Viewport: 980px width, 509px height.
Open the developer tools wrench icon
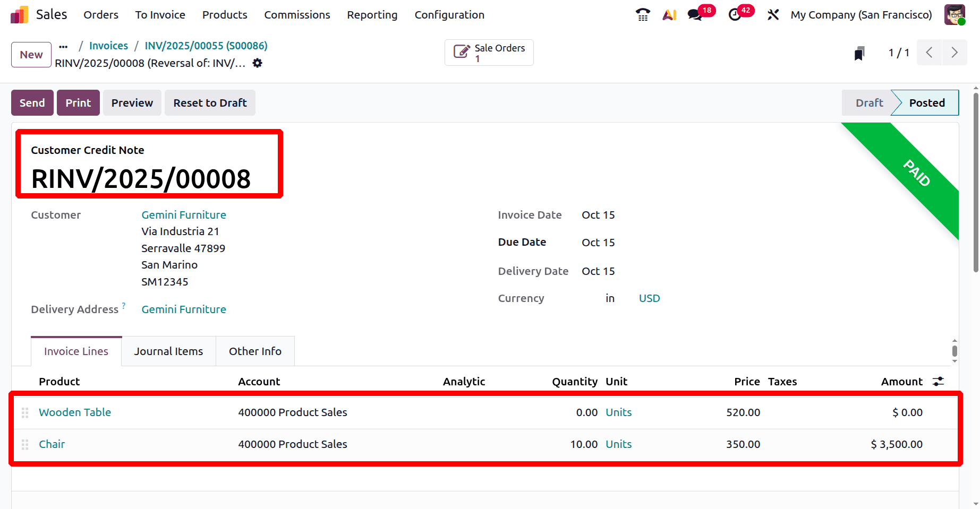click(x=773, y=14)
